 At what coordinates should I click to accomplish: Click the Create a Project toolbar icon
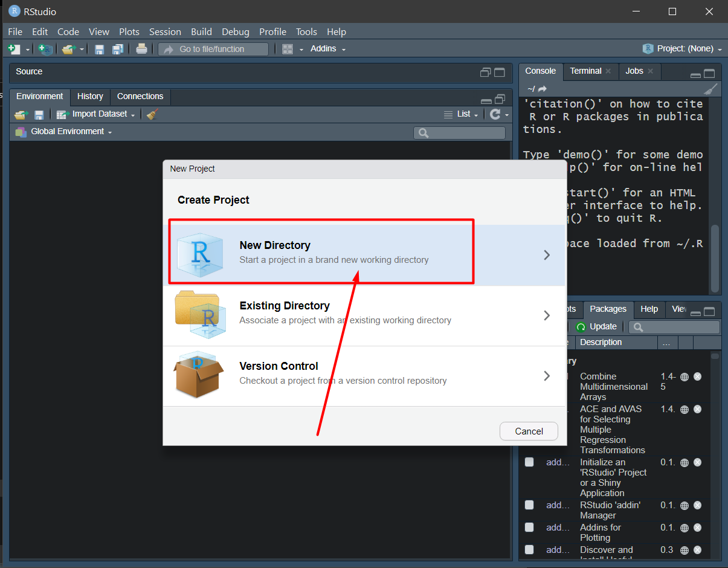45,49
